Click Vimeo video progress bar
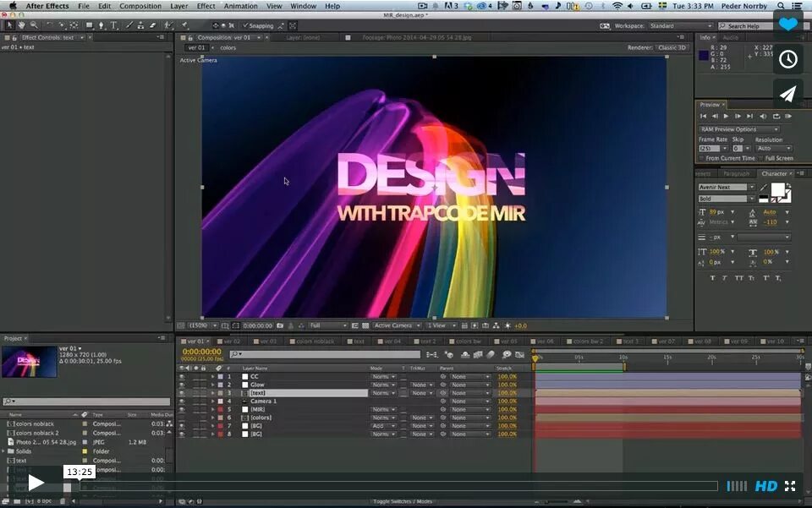Screen dimensions: 812x508 point(398,486)
